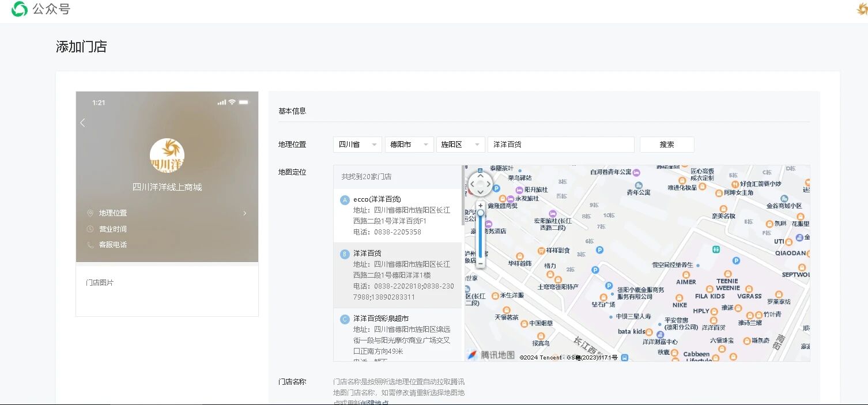Viewport: 868px width, 405px height.
Task: Pan the map up arrow
Action: (480, 176)
